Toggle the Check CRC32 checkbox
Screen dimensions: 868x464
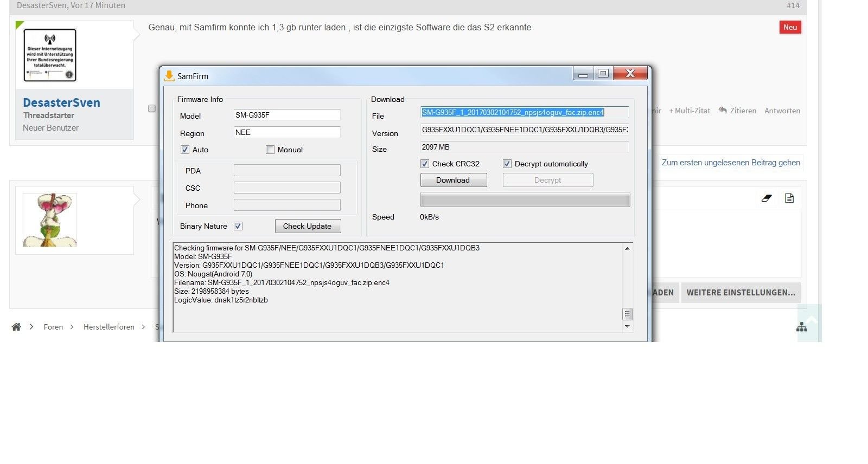pyautogui.click(x=425, y=164)
